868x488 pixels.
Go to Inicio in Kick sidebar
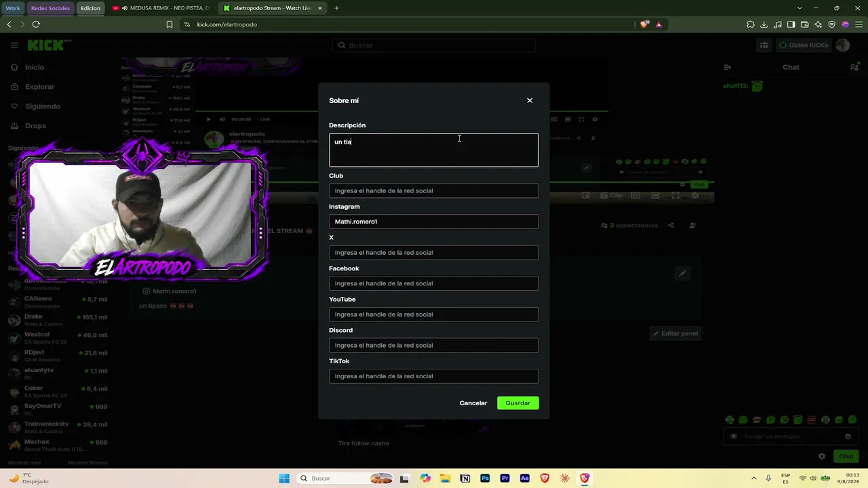click(x=35, y=67)
